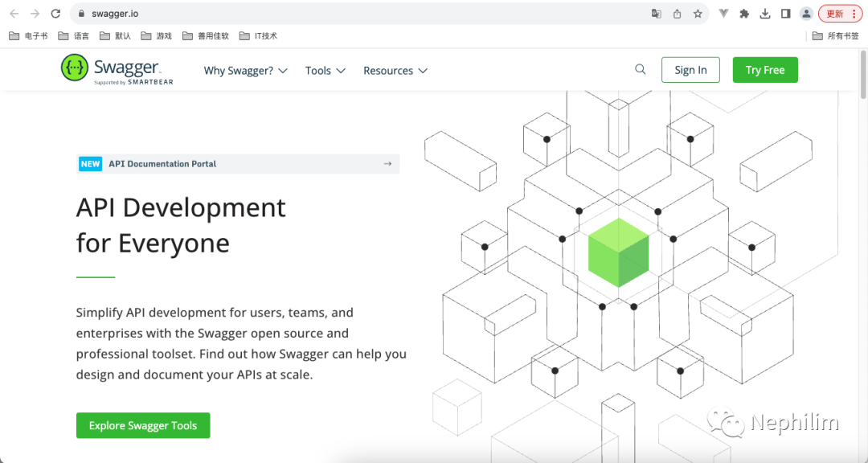Screen dimensions: 868x463
Task: Click the browser forward arrow
Action: click(35, 14)
